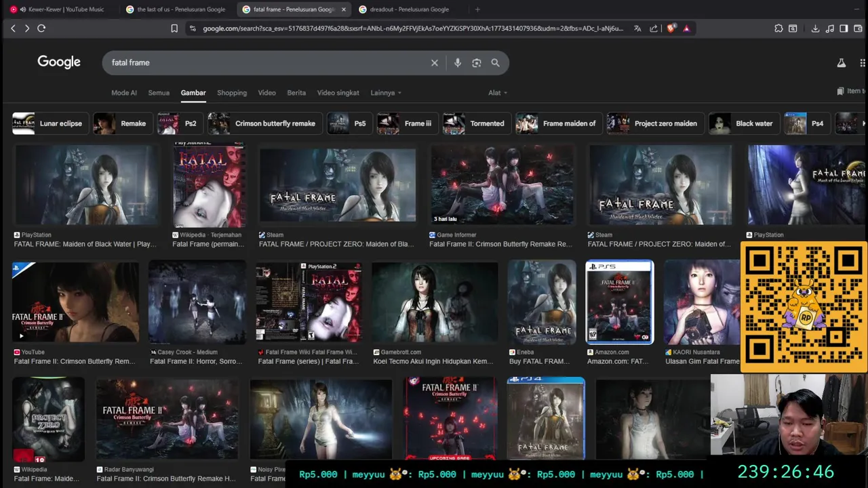Go back using the browser back arrow
The image size is (868, 488).
tap(13, 28)
